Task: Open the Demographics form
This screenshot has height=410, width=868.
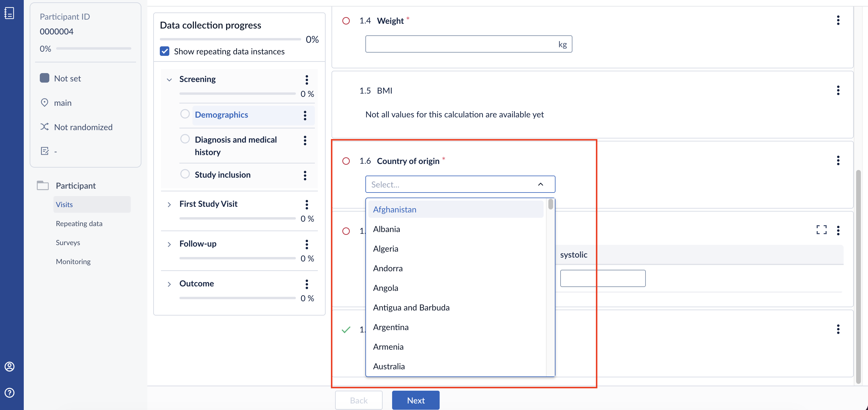Action: [221, 115]
